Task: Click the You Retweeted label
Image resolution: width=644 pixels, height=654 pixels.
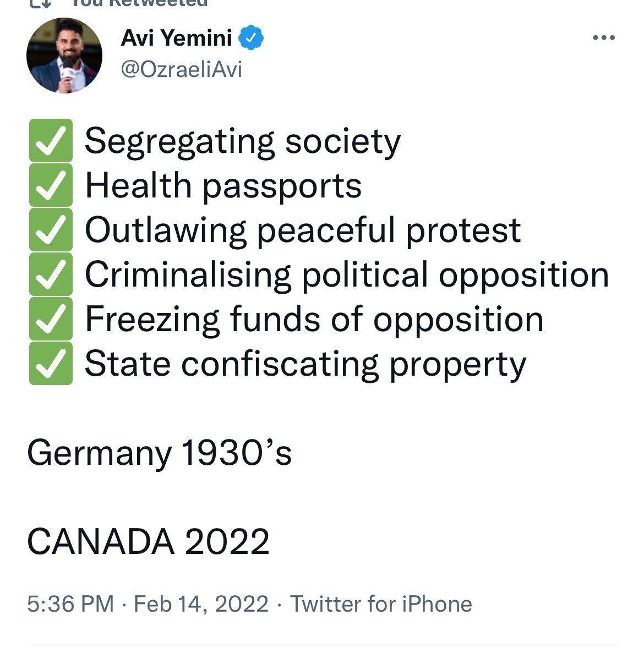Action: [139, 3]
